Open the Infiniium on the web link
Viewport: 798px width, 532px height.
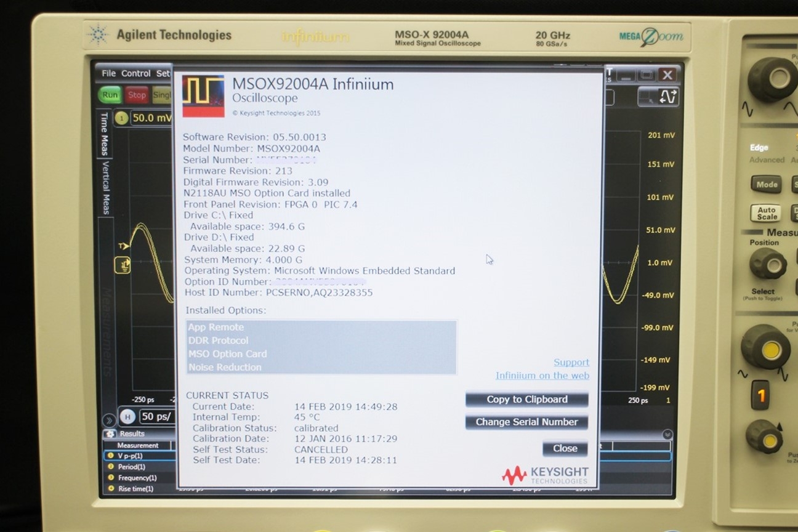click(x=542, y=376)
